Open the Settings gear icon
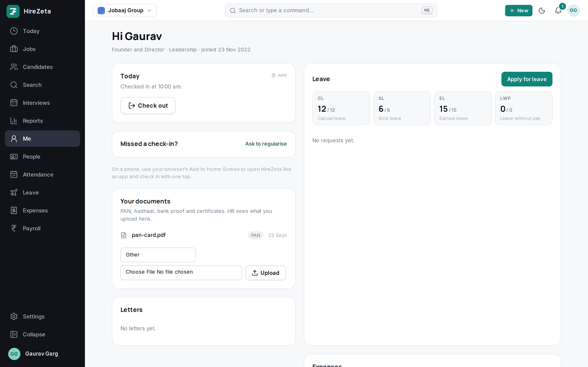Screen dimensions: 588x367 14,316
